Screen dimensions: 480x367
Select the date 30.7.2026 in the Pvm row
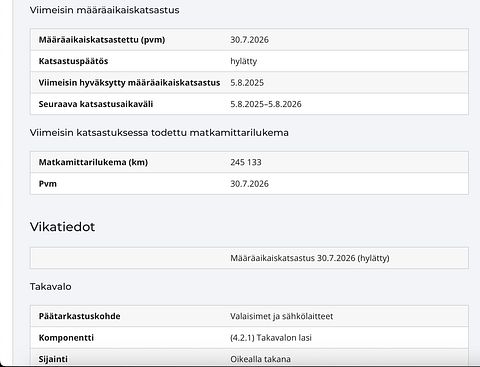click(249, 184)
